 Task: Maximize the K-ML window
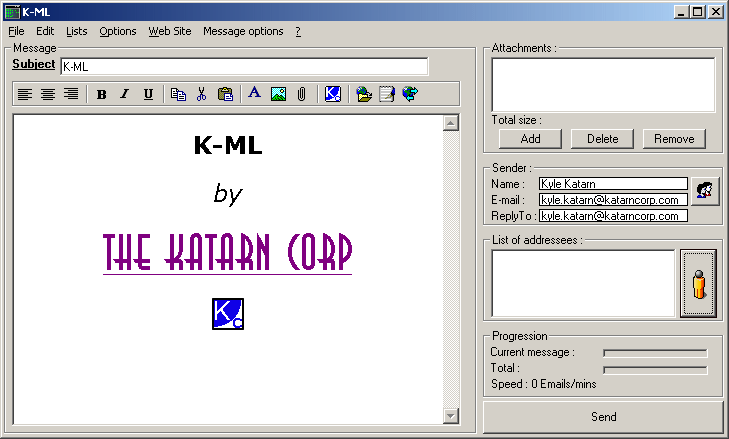(x=698, y=12)
